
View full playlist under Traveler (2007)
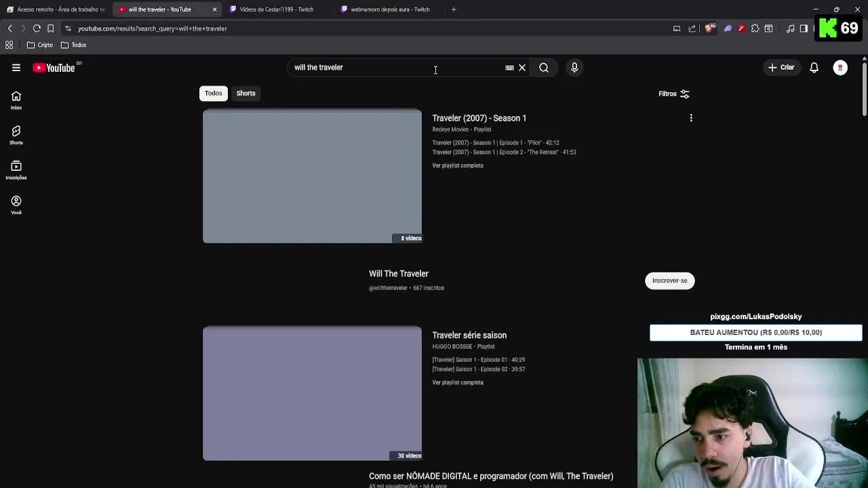click(458, 165)
